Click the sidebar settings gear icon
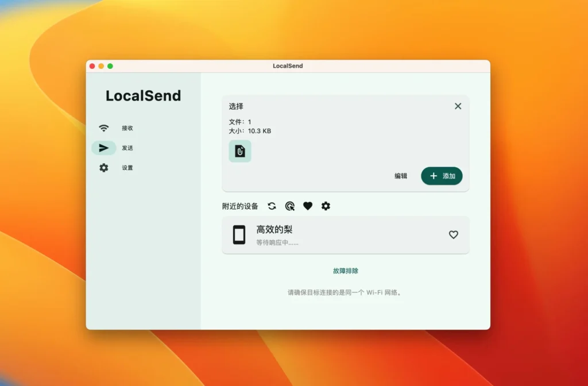 104,168
